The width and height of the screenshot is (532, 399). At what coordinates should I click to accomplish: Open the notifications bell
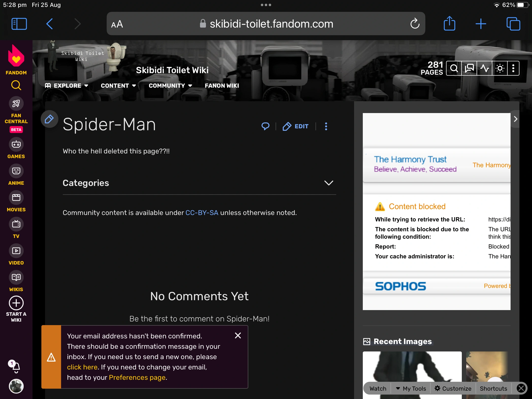pyautogui.click(x=16, y=367)
